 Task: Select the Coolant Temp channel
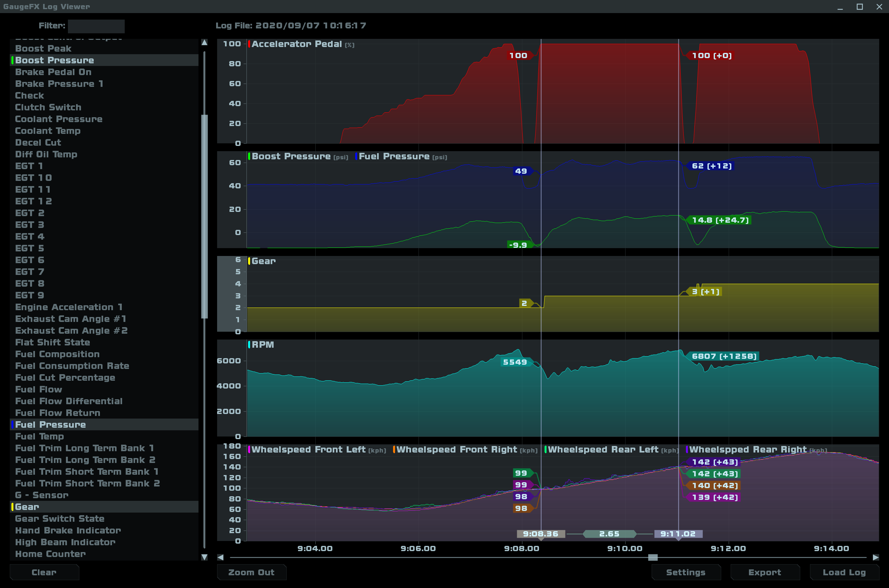pos(48,131)
